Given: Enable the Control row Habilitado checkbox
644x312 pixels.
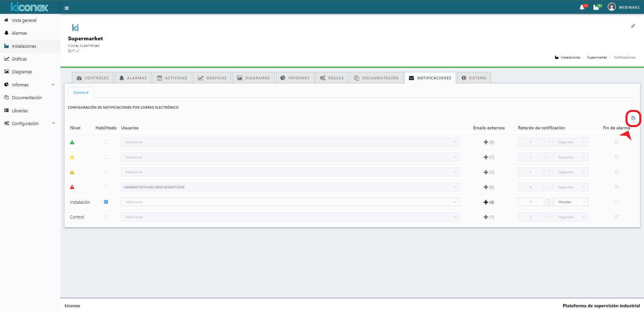Looking at the screenshot, I should pos(106,217).
